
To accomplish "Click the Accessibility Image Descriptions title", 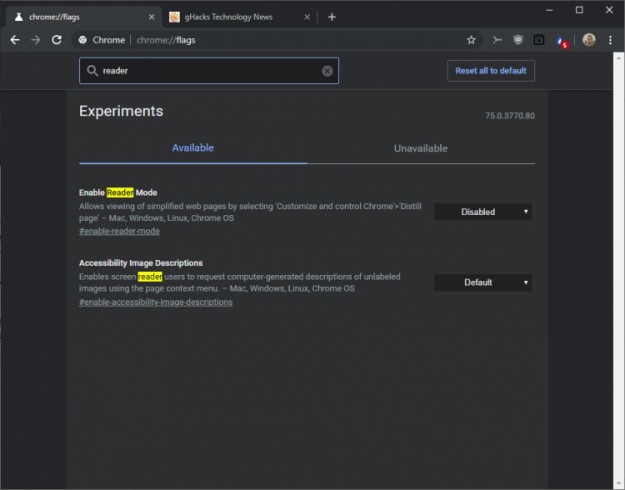I will click(141, 263).
